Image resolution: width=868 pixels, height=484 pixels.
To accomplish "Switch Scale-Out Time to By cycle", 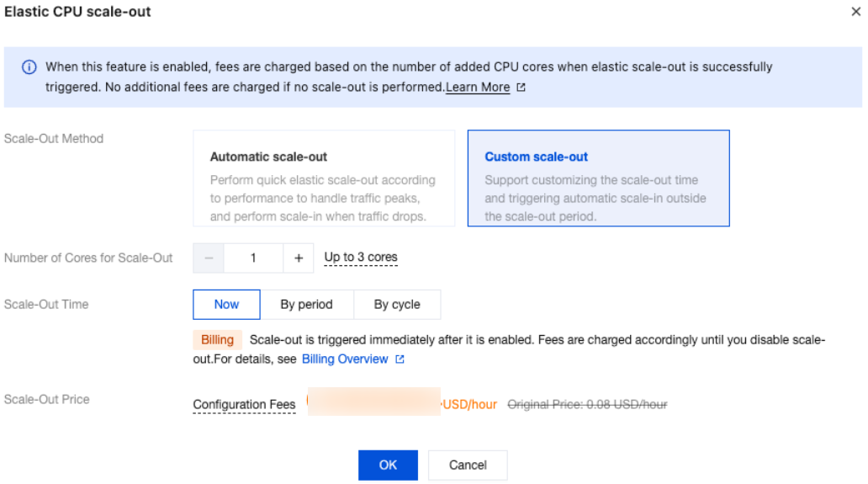I will [x=397, y=305].
